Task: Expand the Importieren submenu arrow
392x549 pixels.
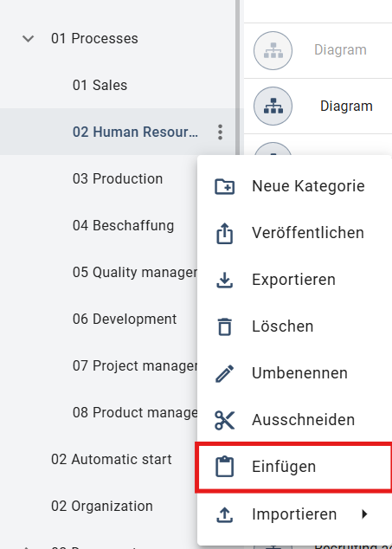Action: 364,514
